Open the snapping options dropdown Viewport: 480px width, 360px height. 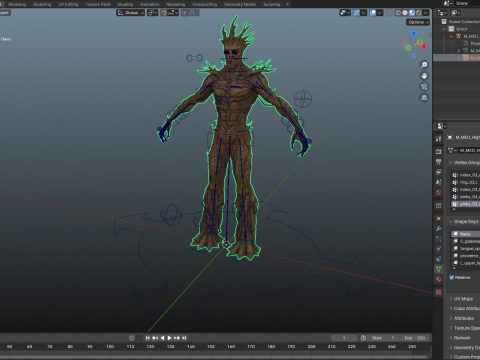pyautogui.click(x=173, y=13)
